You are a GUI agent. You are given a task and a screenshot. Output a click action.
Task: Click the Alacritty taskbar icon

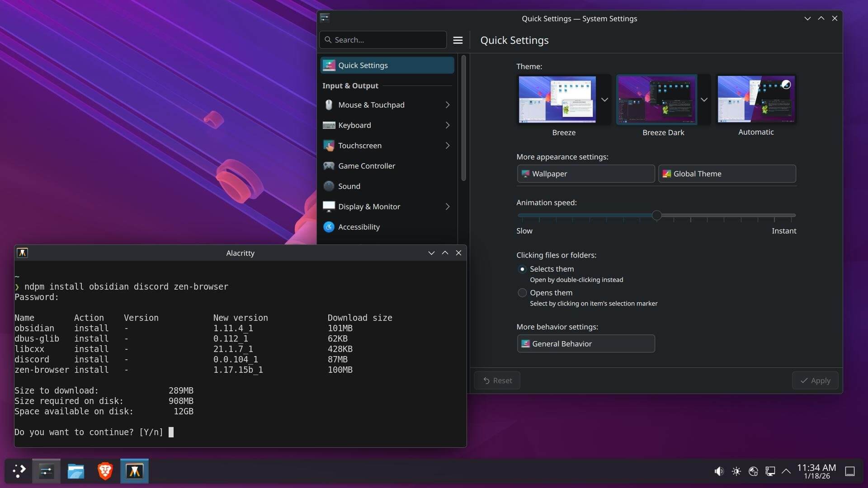pyautogui.click(x=134, y=471)
